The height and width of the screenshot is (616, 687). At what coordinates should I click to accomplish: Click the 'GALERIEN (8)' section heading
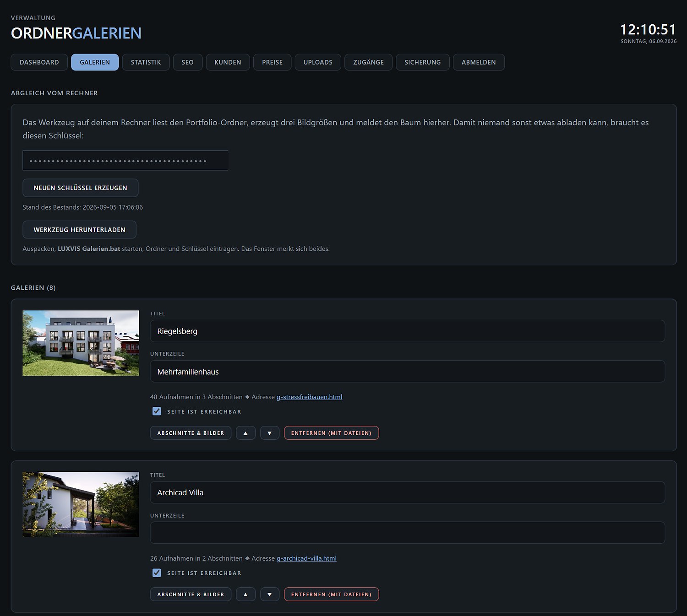pos(33,288)
